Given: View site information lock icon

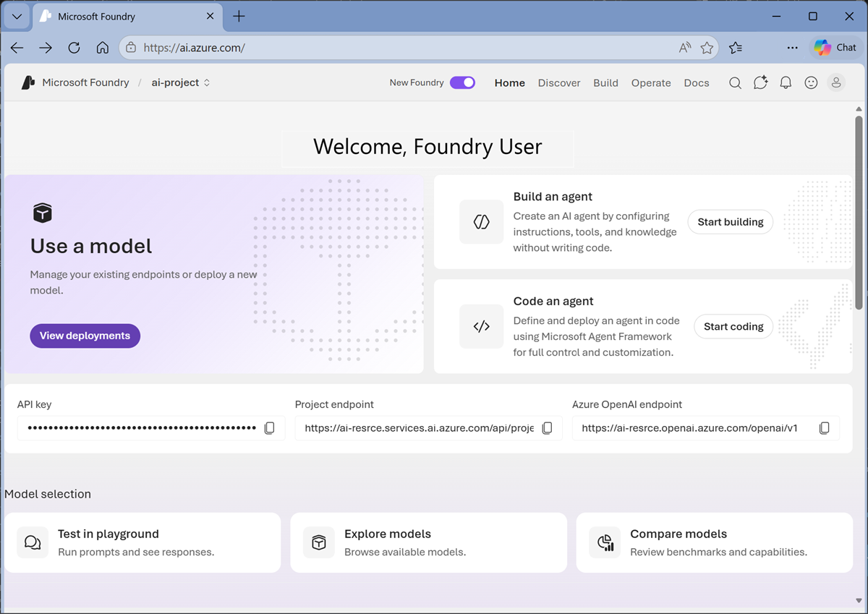Looking at the screenshot, I should [131, 48].
